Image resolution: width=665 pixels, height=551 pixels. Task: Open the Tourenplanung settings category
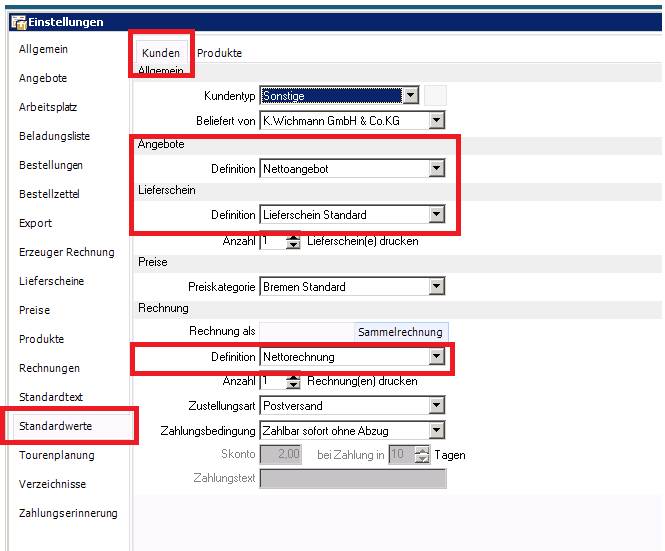tap(57, 455)
